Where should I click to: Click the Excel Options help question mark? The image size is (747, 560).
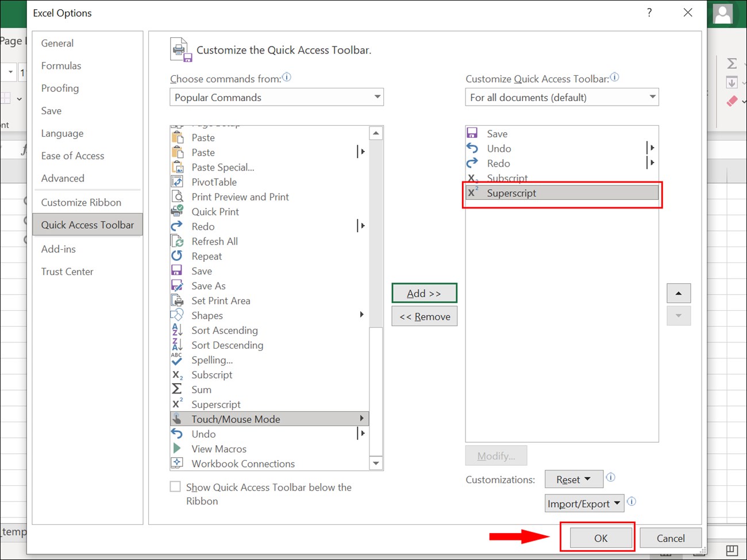pyautogui.click(x=649, y=13)
